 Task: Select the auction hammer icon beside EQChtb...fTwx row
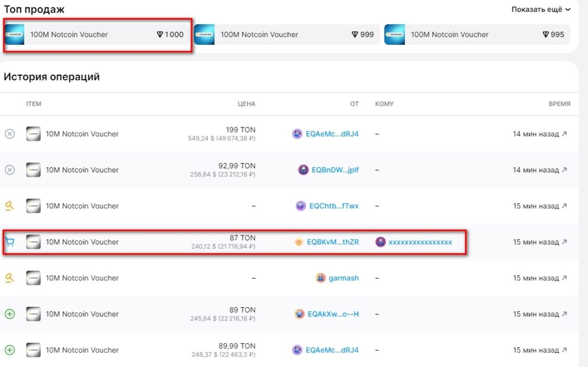[9, 206]
